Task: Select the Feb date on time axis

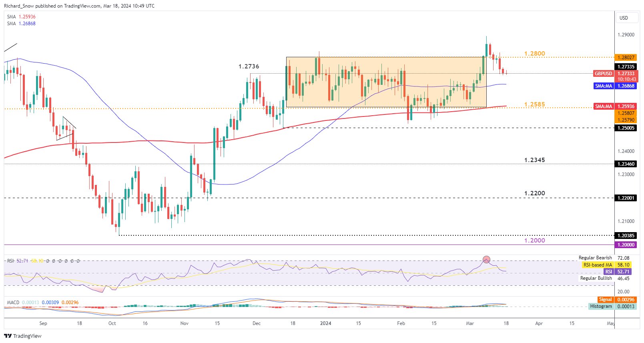Action: [401, 323]
